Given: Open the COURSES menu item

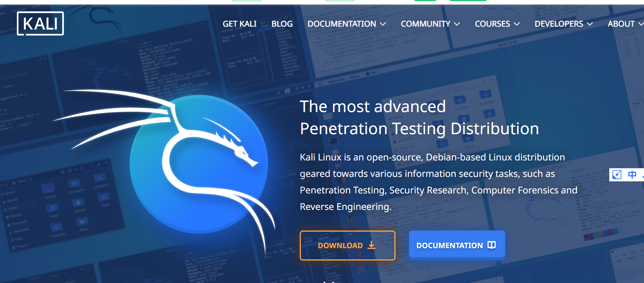Looking at the screenshot, I should tap(492, 24).
